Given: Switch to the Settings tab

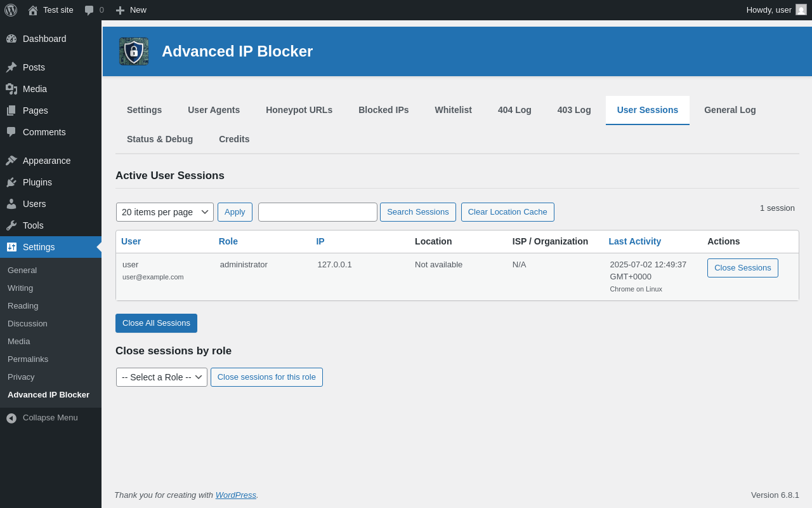Looking at the screenshot, I should [x=144, y=110].
